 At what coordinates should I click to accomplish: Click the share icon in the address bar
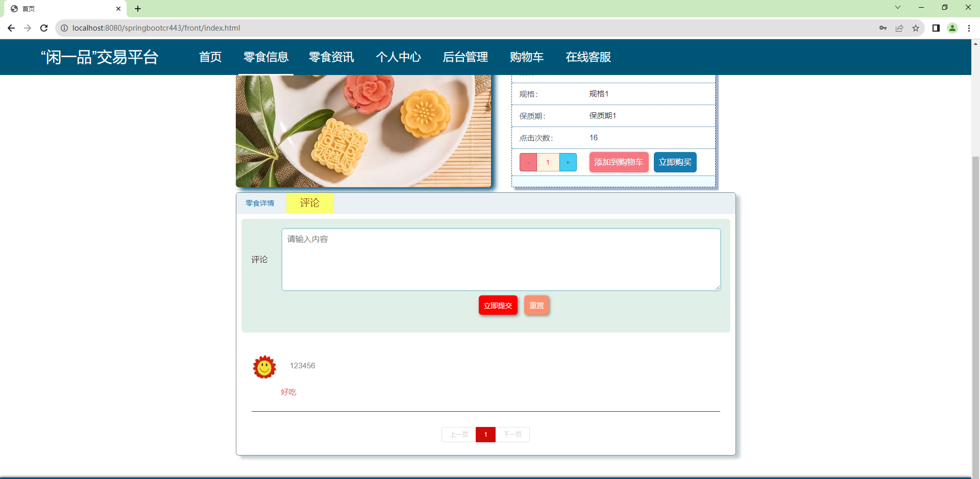tap(900, 28)
